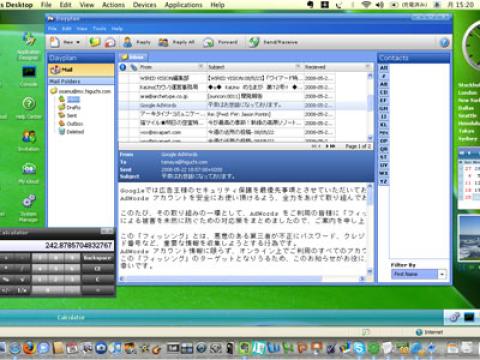480x360 pixels.
Task: Click the Calculator entry in the webtop taskbar
Action: (71, 317)
